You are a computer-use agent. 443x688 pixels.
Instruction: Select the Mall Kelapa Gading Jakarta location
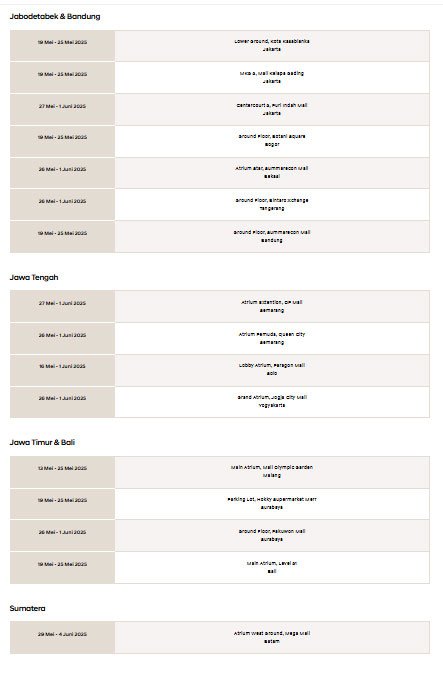[272, 78]
